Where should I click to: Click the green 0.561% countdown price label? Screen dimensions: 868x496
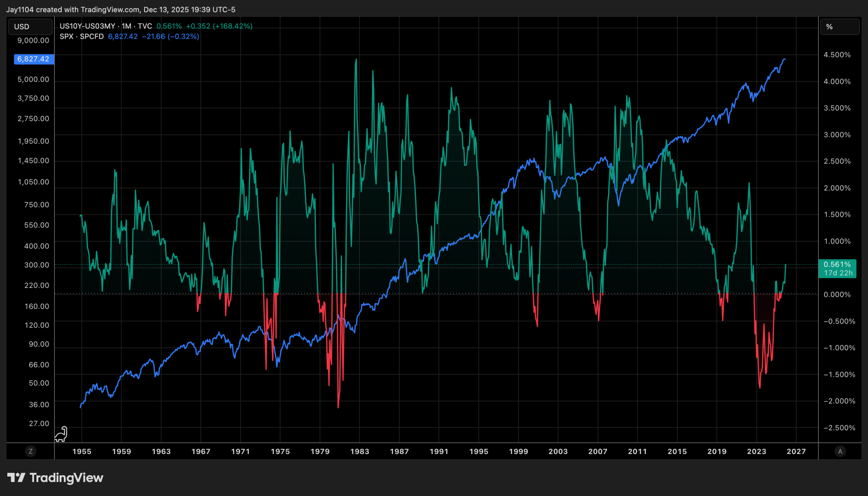(x=837, y=268)
